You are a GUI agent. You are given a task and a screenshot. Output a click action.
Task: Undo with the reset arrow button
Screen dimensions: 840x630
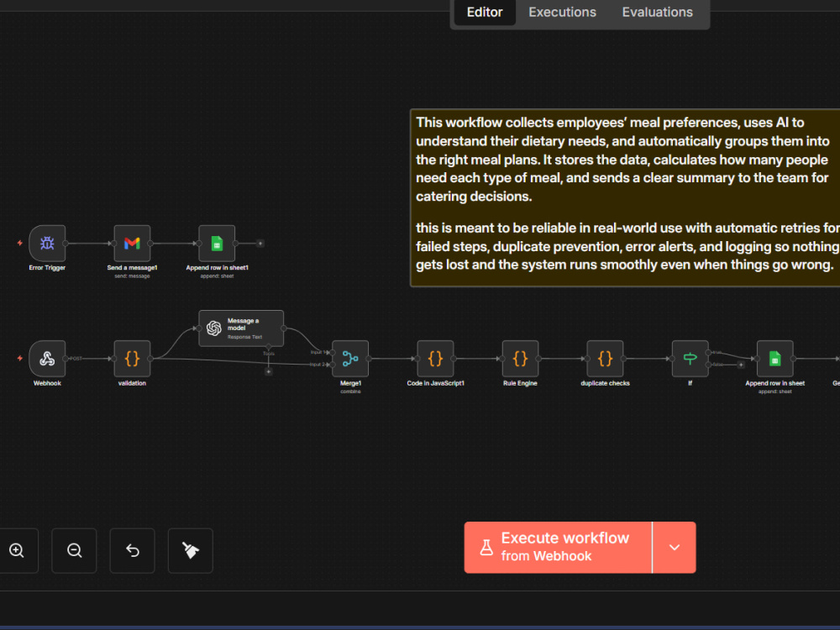[133, 551]
